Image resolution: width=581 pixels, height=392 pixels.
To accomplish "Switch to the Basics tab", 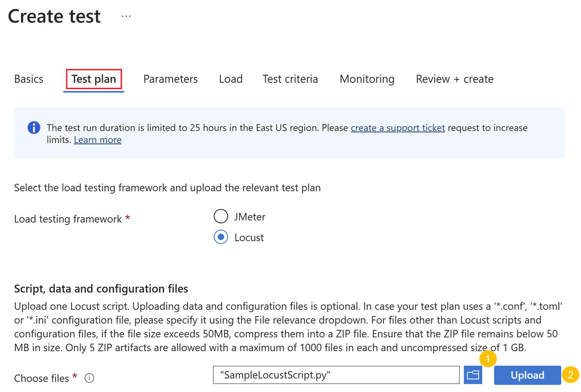I will click(x=29, y=79).
